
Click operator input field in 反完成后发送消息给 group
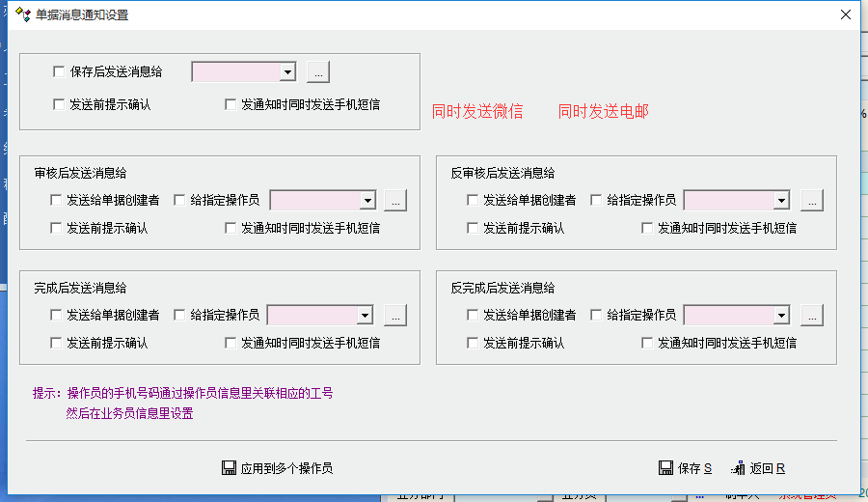[728, 315]
